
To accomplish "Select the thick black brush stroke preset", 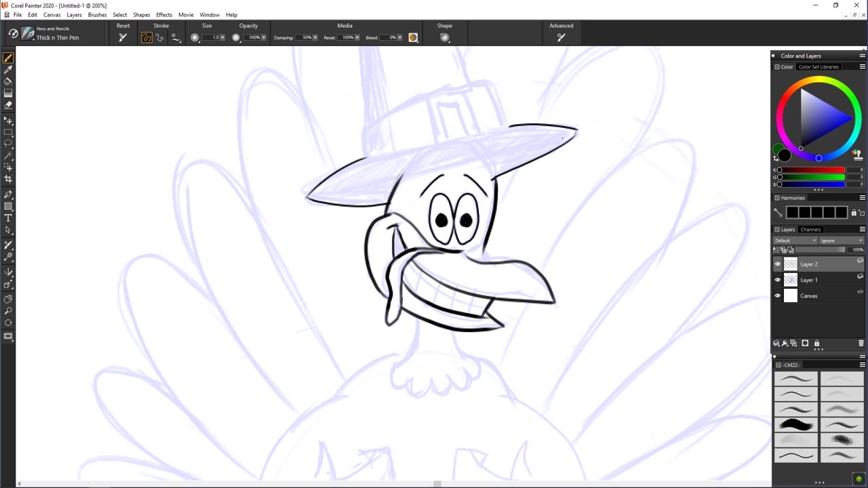I will coord(795,424).
